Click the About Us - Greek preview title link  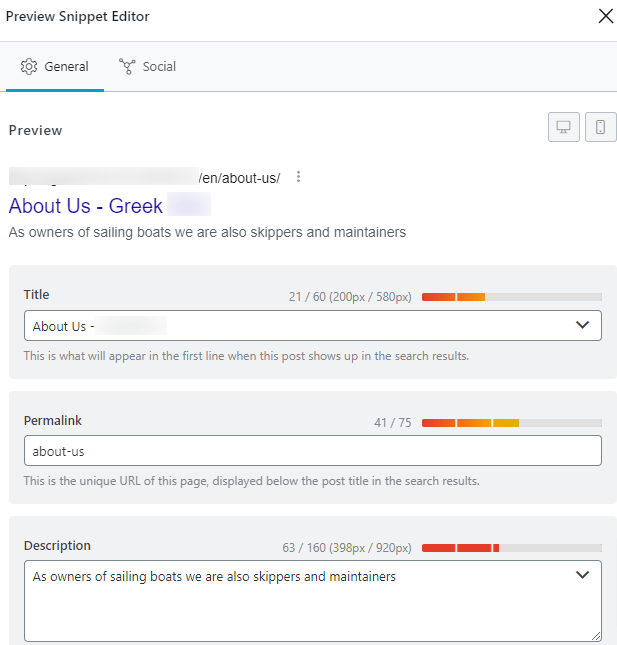click(x=86, y=206)
